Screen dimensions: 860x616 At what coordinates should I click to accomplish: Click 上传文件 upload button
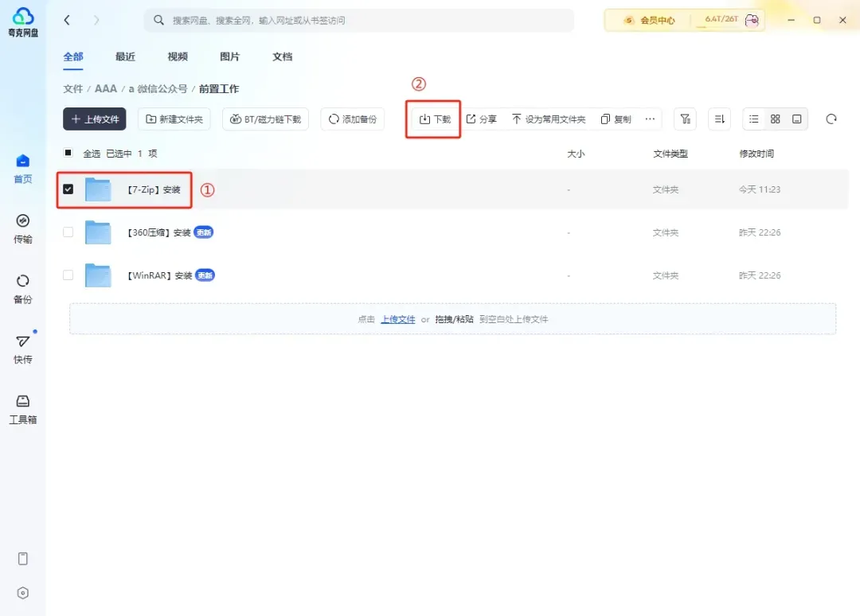point(94,119)
